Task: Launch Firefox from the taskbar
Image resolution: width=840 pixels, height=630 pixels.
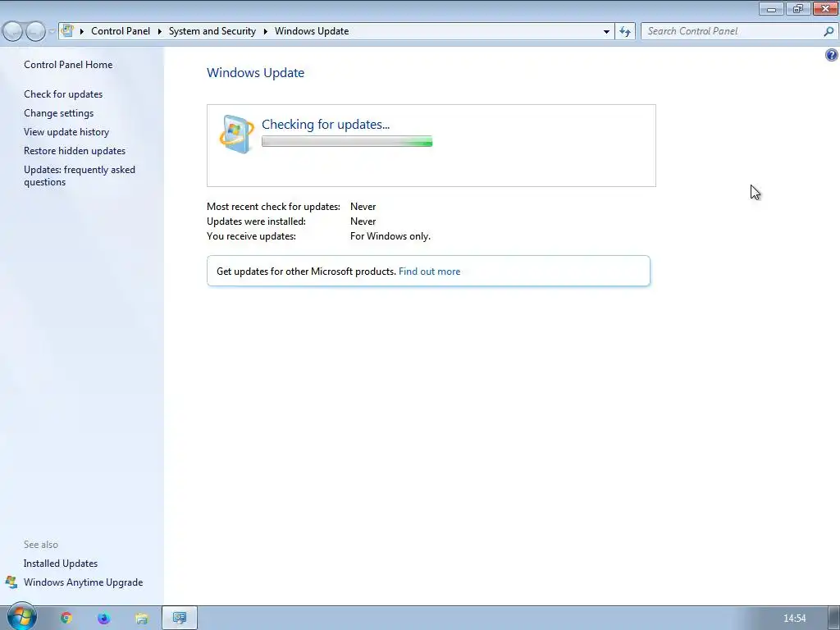Action: pos(103,619)
